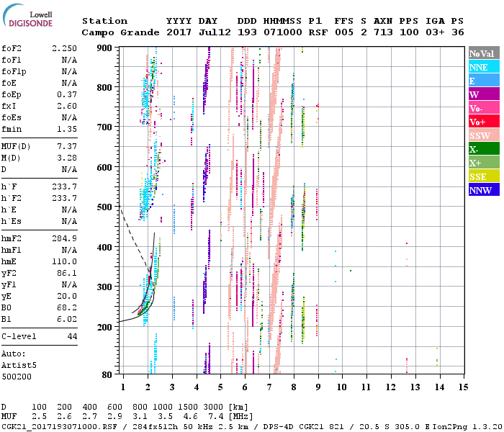Click the fxI value 2.60
The height and width of the screenshot is (432, 504).
[x=67, y=106]
